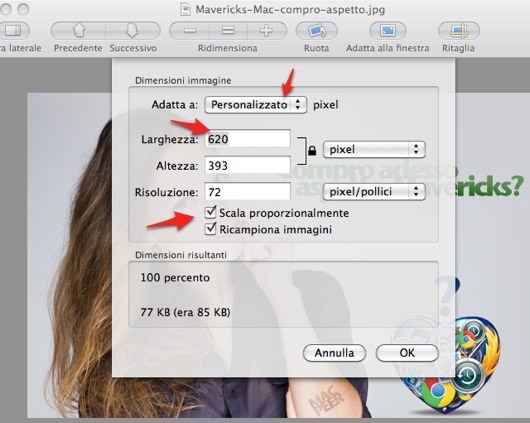Image resolution: width=530 pixels, height=423 pixels.
Task: Click the Altezza field showing 393
Action: click(x=247, y=165)
